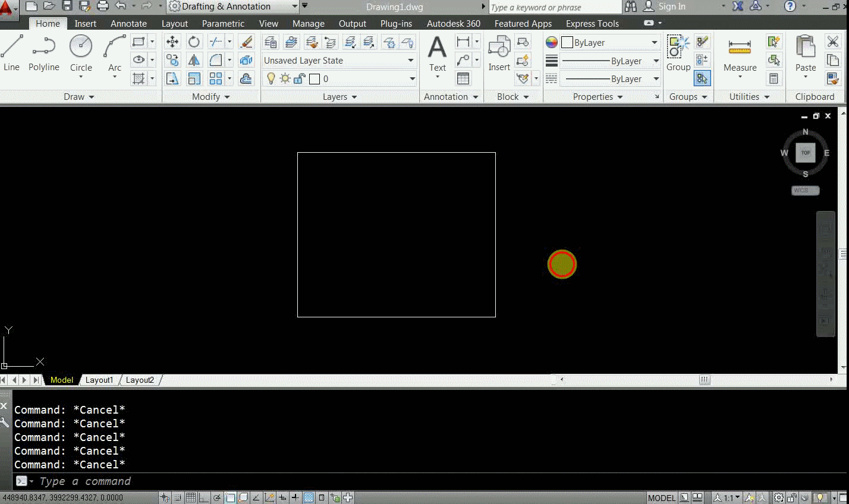Select the Copy objects tool
The height and width of the screenshot is (504, 849).
point(172,60)
